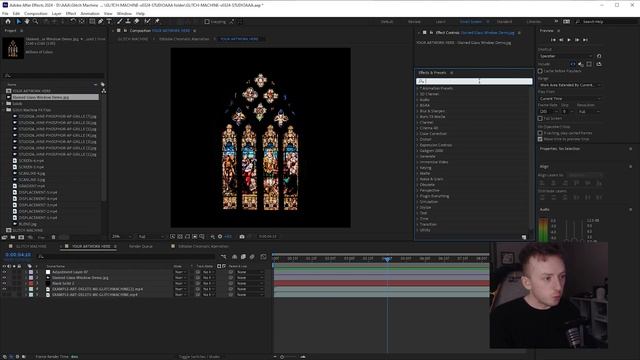Toggle video include icon in Preview panel

click(573, 64)
